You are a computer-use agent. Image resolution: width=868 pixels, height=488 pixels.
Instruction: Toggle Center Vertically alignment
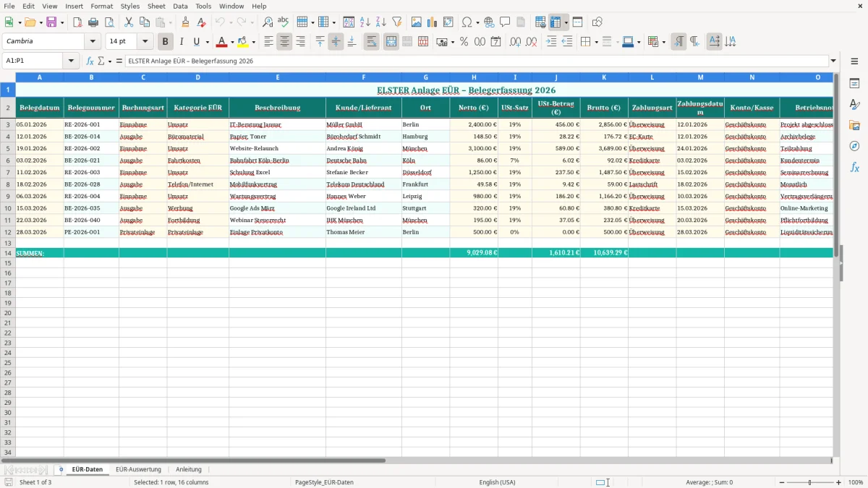tap(336, 41)
